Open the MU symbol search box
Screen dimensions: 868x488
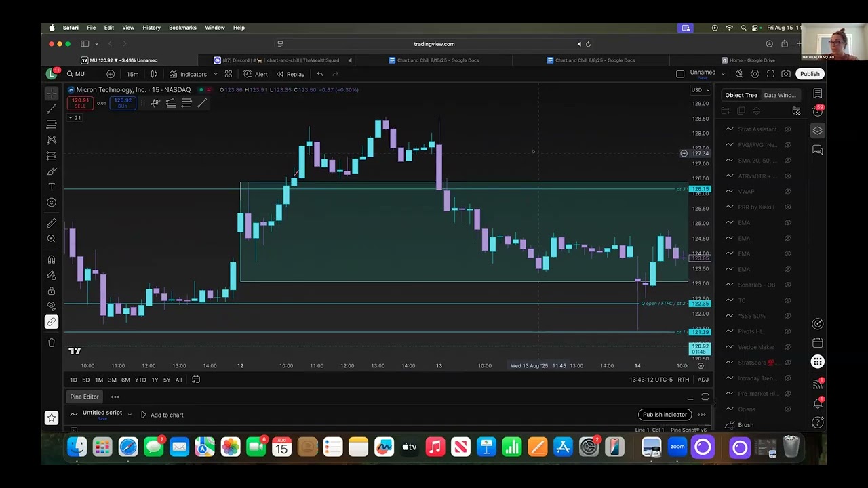tap(80, 74)
